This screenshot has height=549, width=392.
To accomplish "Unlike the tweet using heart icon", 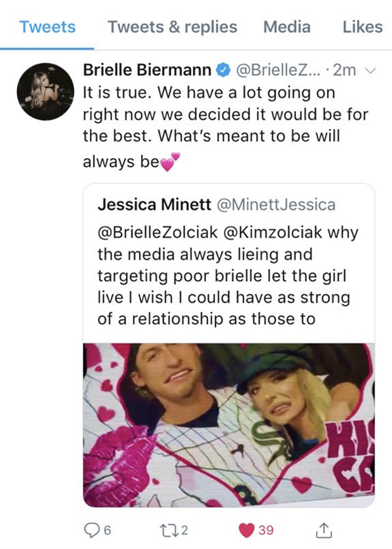I will tap(247, 530).
